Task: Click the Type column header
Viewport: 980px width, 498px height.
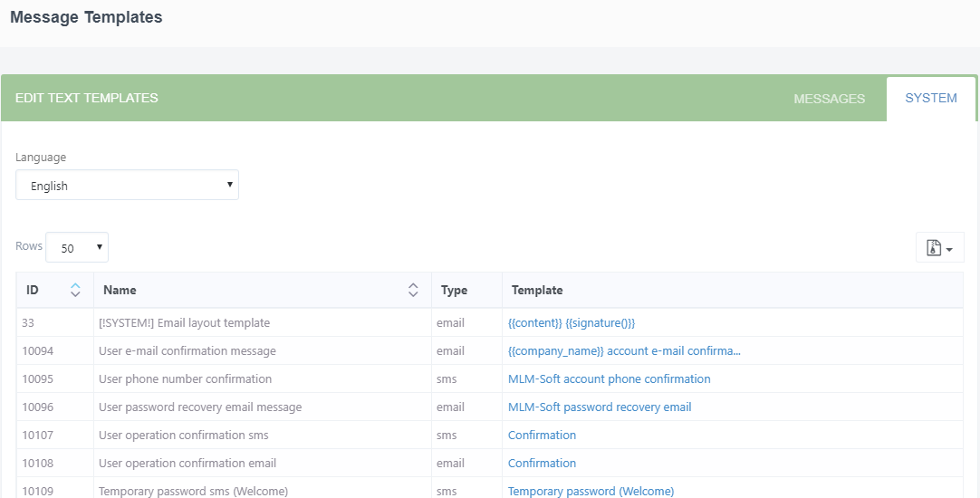Action: (x=454, y=290)
